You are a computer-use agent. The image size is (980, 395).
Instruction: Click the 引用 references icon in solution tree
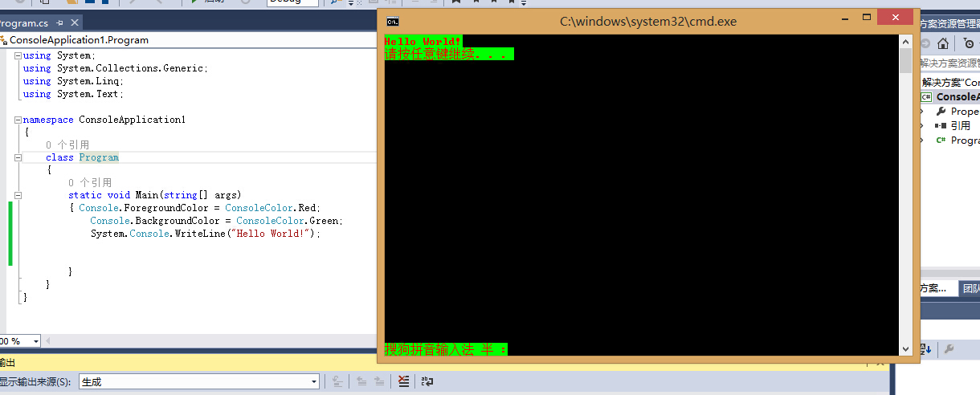click(941, 126)
